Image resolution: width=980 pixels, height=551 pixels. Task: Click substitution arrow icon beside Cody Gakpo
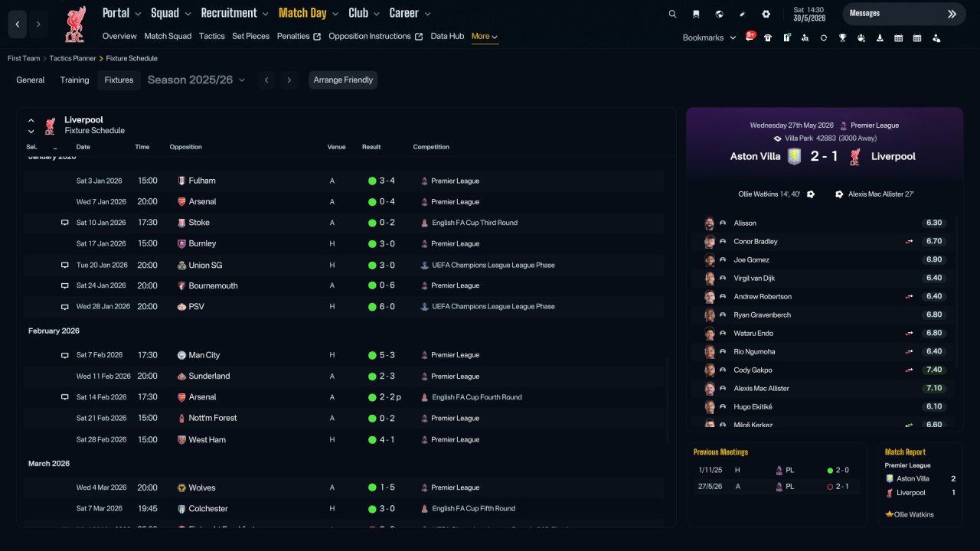(909, 370)
